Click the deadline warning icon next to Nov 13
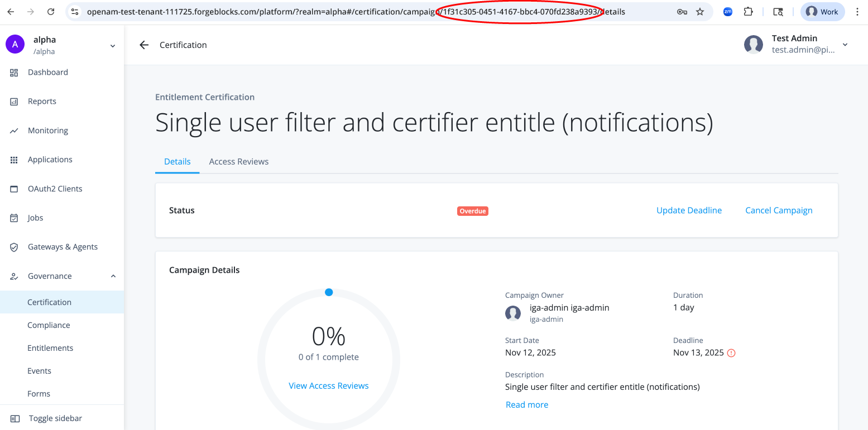The height and width of the screenshot is (430, 868). click(732, 352)
